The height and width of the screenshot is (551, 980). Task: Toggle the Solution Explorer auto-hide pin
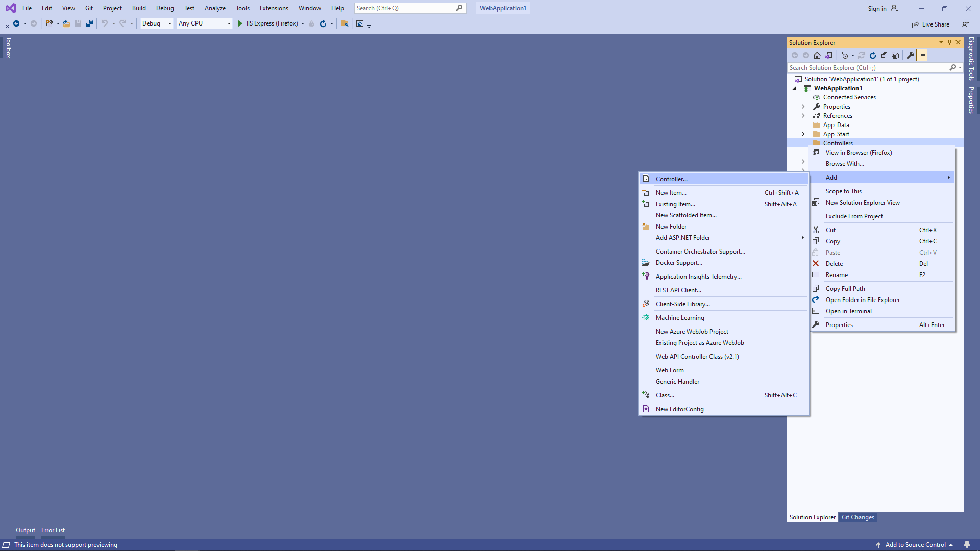[x=949, y=42]
